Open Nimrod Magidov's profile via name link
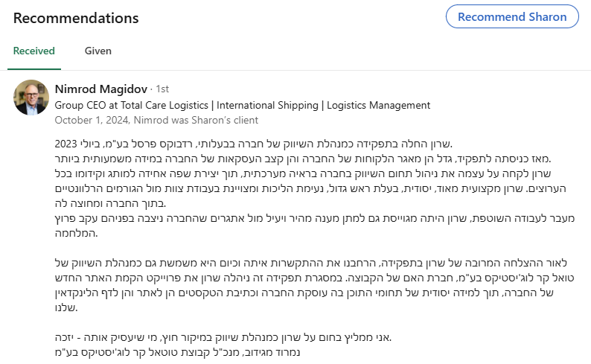Screen dimensions: 591x364 point(101,89)
